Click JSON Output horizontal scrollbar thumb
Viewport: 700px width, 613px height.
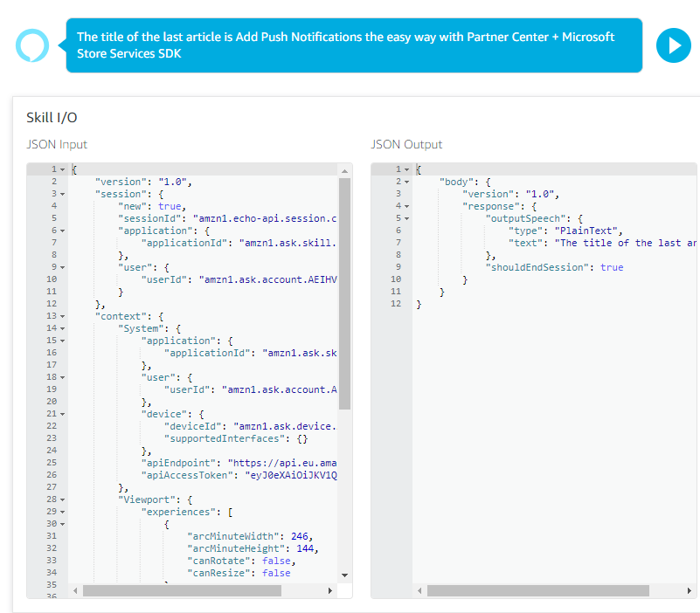click(x=538, y=590)
